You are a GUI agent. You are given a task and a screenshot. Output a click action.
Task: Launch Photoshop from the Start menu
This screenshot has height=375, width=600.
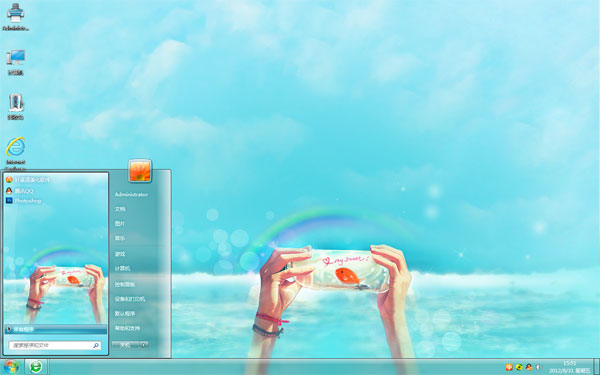[x=23, y=201]
